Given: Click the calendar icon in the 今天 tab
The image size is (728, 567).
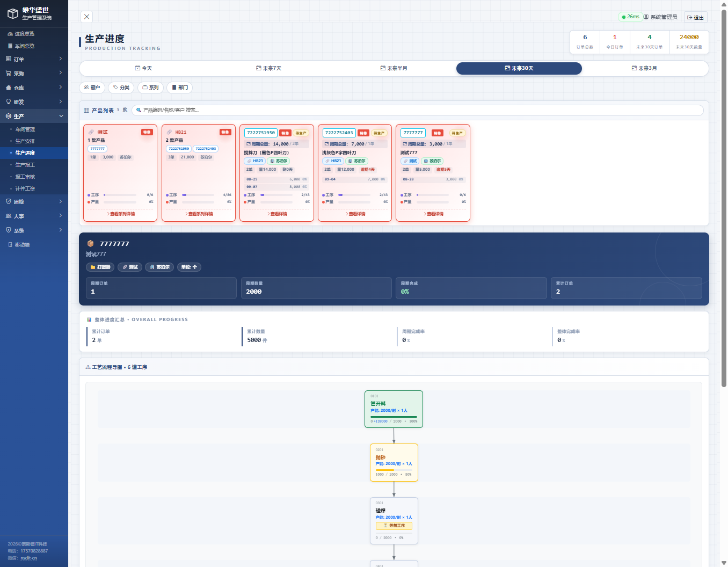Looking at the screenshot, I should coord(137,68).
